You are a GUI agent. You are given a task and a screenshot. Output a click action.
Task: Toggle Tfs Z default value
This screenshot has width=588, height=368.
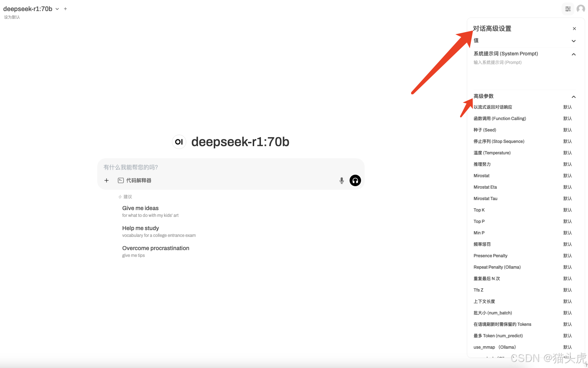pos(568,290)
